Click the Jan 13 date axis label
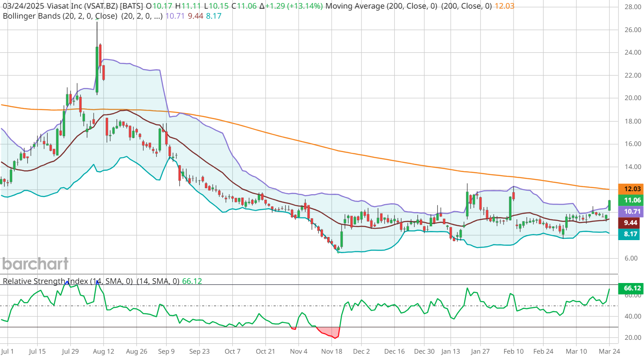 (451, 351)
